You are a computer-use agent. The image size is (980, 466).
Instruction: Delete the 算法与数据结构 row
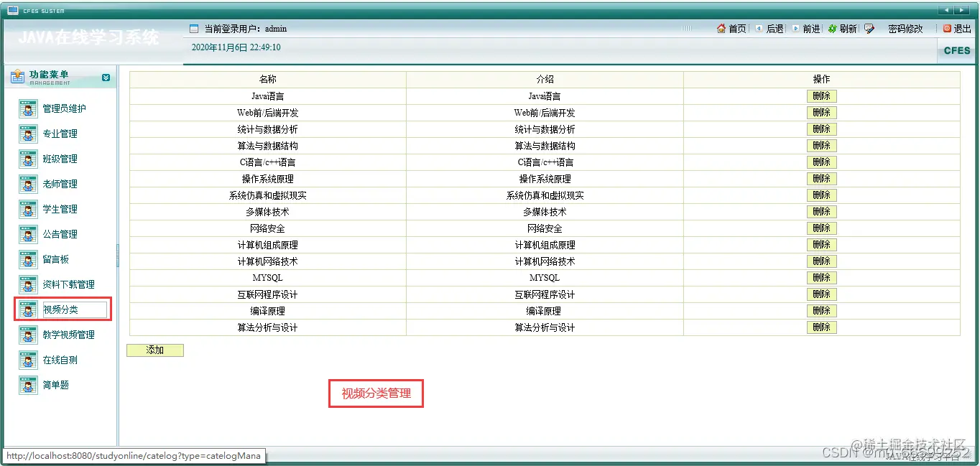[821, 146]
